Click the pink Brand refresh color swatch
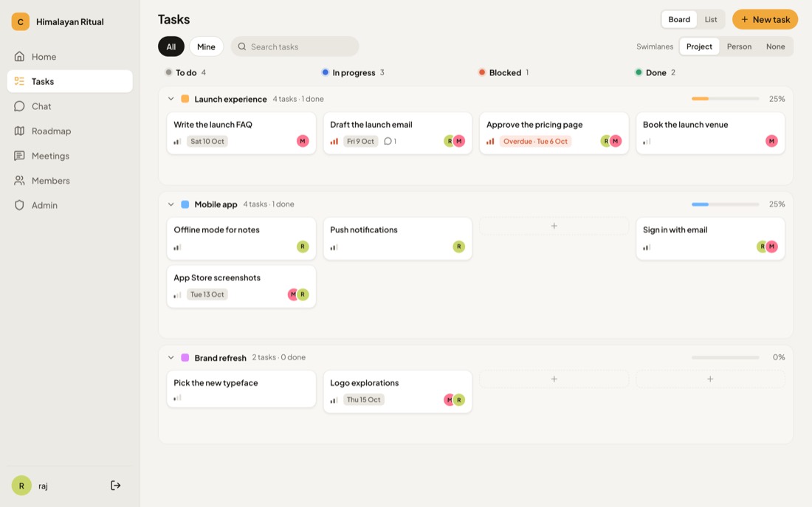 tap(185, 358)
